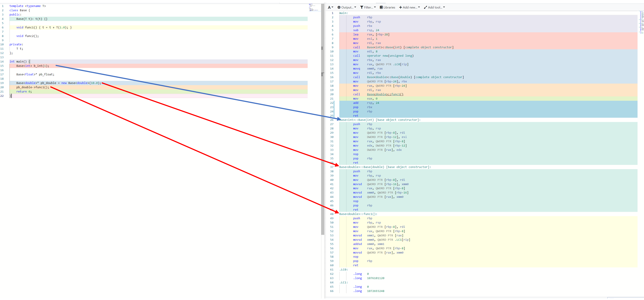644x300 pixels.
Task: Click the wrench icon for Add tool
Action: pyautogui.click(x=425, y=7)
